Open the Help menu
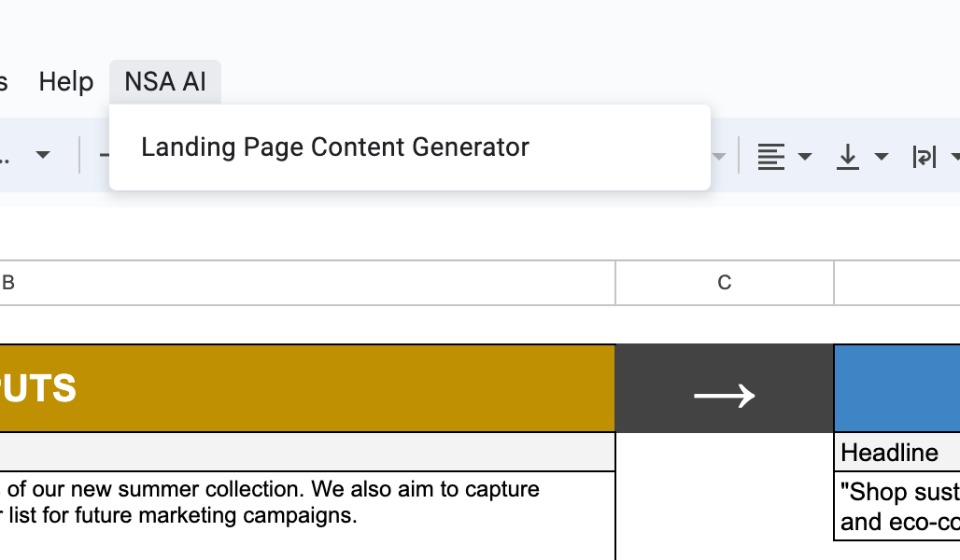The width and height of the screenshot is (960, 560). tap(66, 81)
